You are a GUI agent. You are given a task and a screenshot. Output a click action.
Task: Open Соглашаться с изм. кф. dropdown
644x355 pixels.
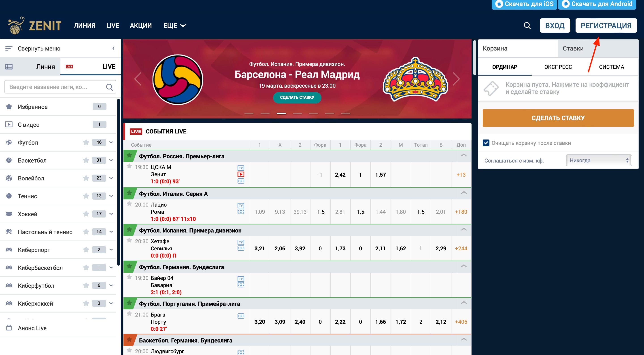pos(599,160)
